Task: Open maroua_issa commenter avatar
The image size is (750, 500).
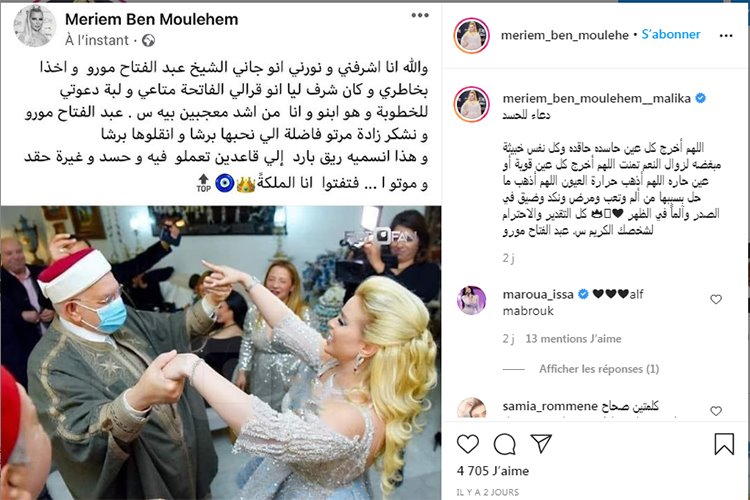Action: 472,300
